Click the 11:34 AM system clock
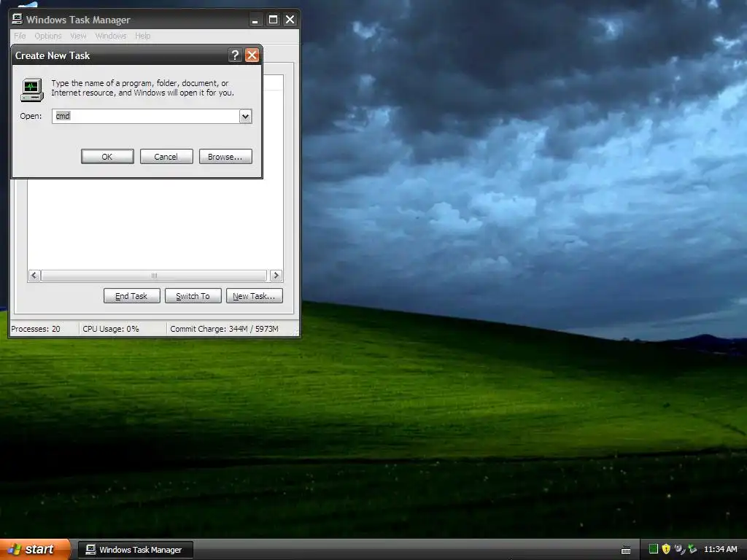The width and height of the screenshot is (747, 560). 720,549
